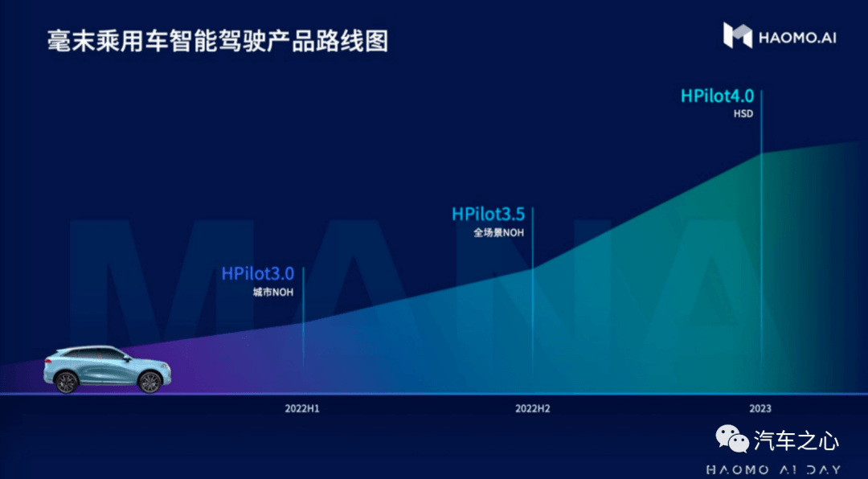
Task: Click the 2022H2 timeline label
Action: coord(533,408)
